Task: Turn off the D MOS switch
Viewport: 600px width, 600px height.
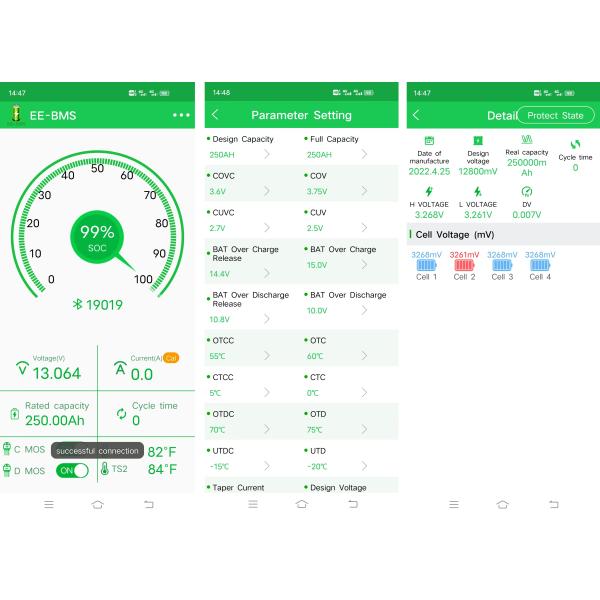Action: pos(73,470)
